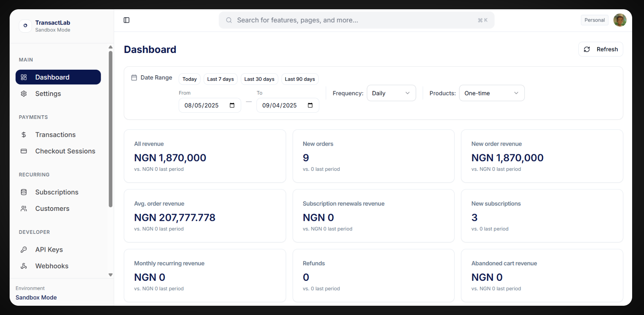Open Transactions in the sidebar
Screen dimensions: 644x315
point(55,135)
